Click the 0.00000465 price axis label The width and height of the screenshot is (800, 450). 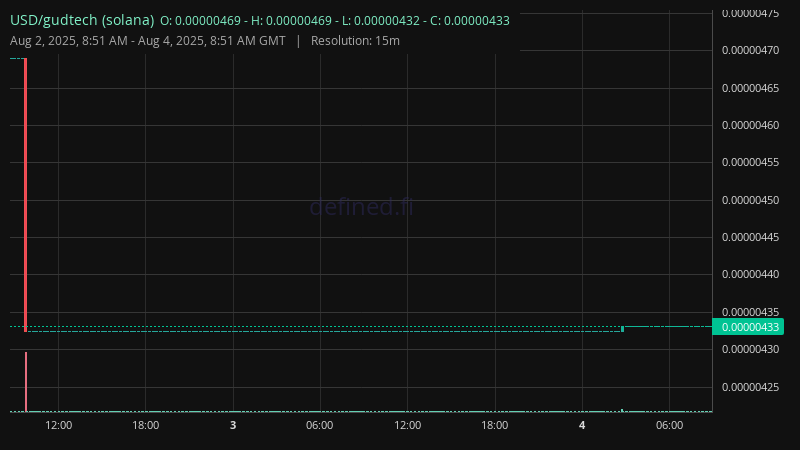pyautogui.click(x=751, y=88)
